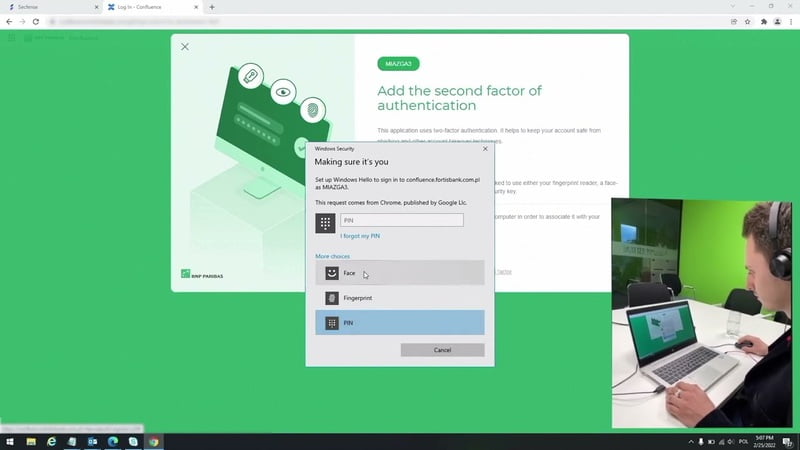Open the Chrome extensions puzzle icon

click(x=763, y=21)
